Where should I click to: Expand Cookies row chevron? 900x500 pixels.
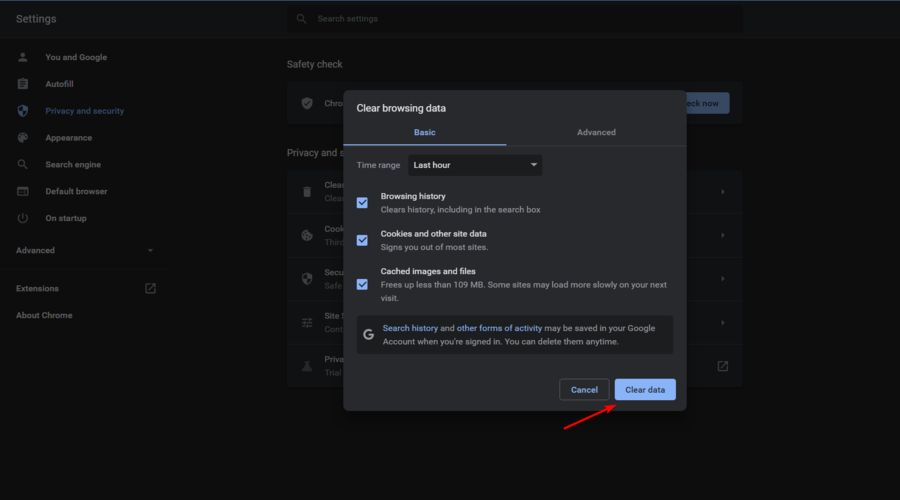click(x=723, y=235)
